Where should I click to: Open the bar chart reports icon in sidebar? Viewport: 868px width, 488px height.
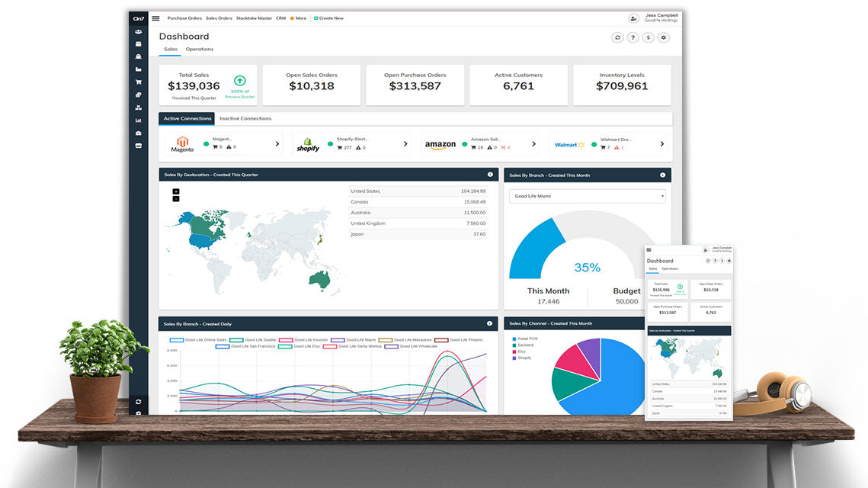[138, 120]
